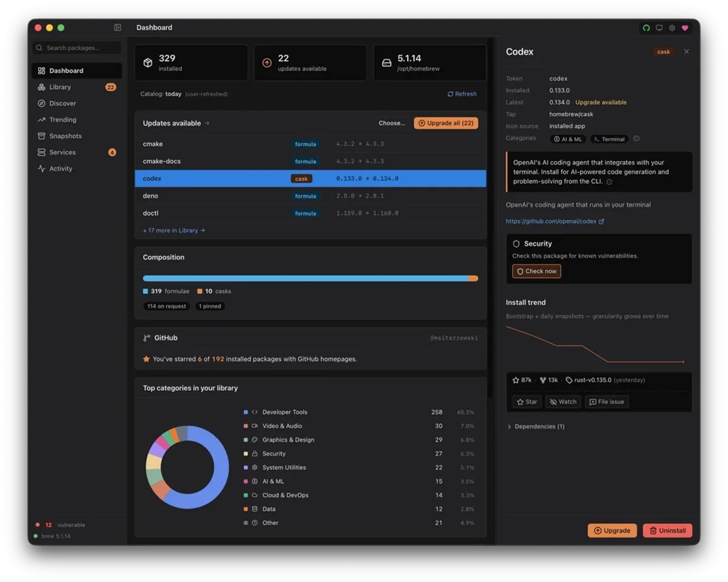Image resolution: width=728 pixels, height=582 pixels.
Task: Click Upgrade all (22) button
Action: pos(446,123)
